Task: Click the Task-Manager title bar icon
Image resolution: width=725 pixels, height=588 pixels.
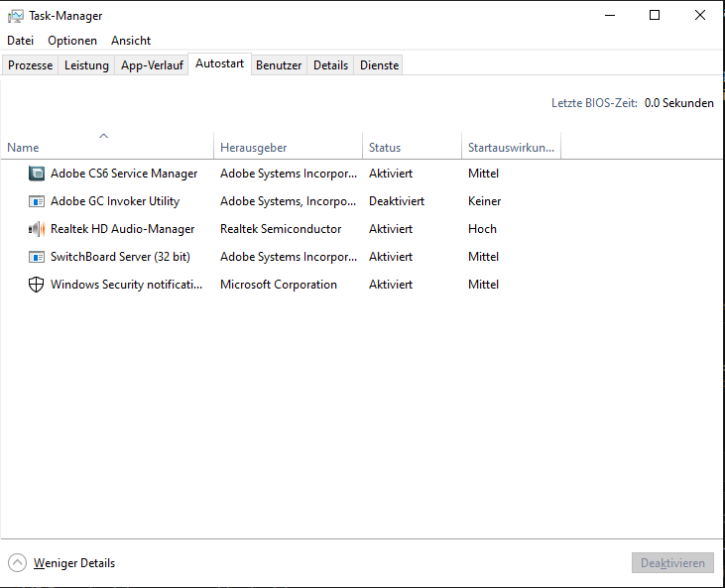Action: coord(15,16)
